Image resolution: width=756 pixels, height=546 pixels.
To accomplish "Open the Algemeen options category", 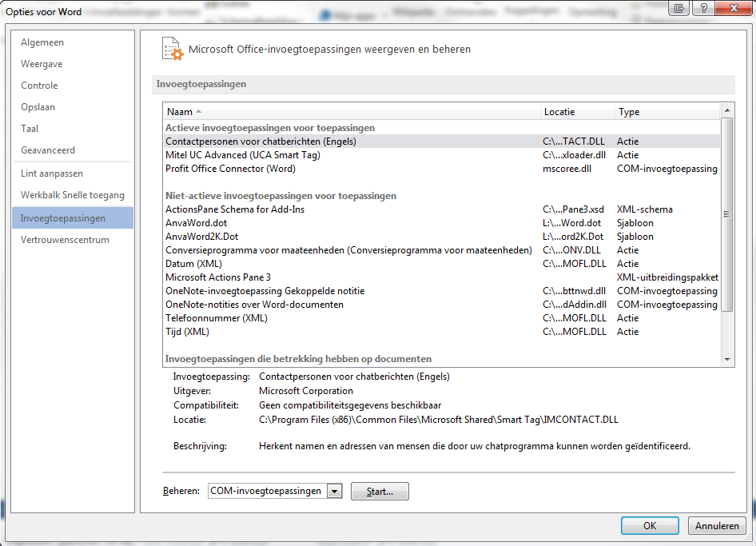I will click(x=42, y=42).
